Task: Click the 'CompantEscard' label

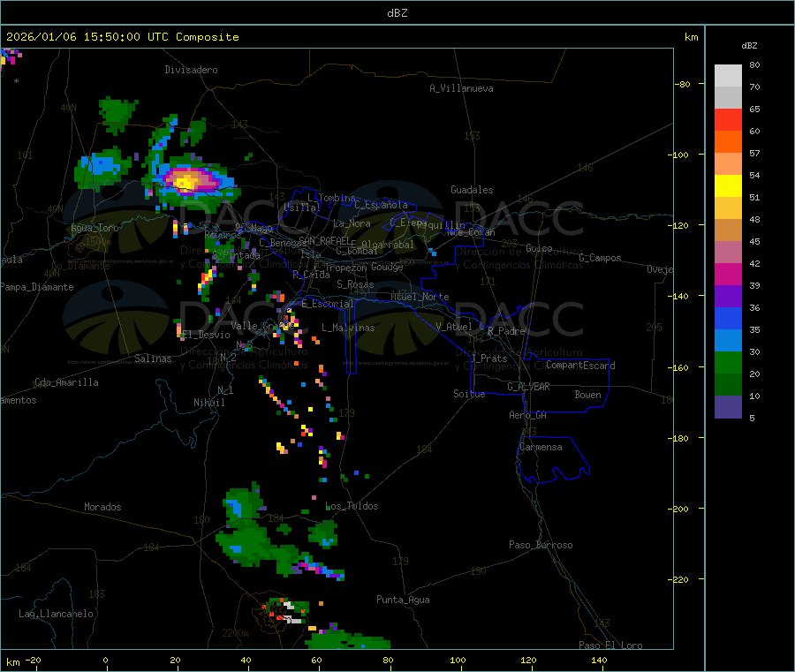Action: point(581,366)
